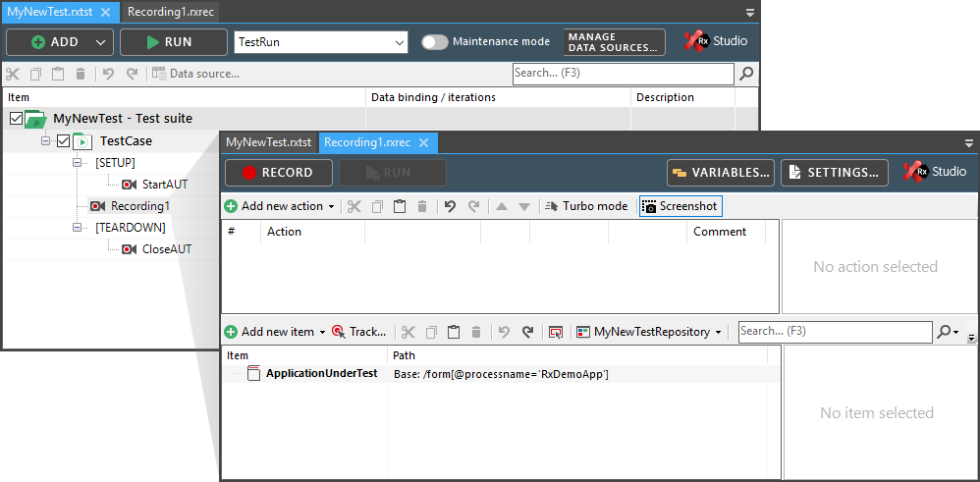Open the ADD dropdown arrow
This screenshot has height=482, width=980.
point(100,42)
